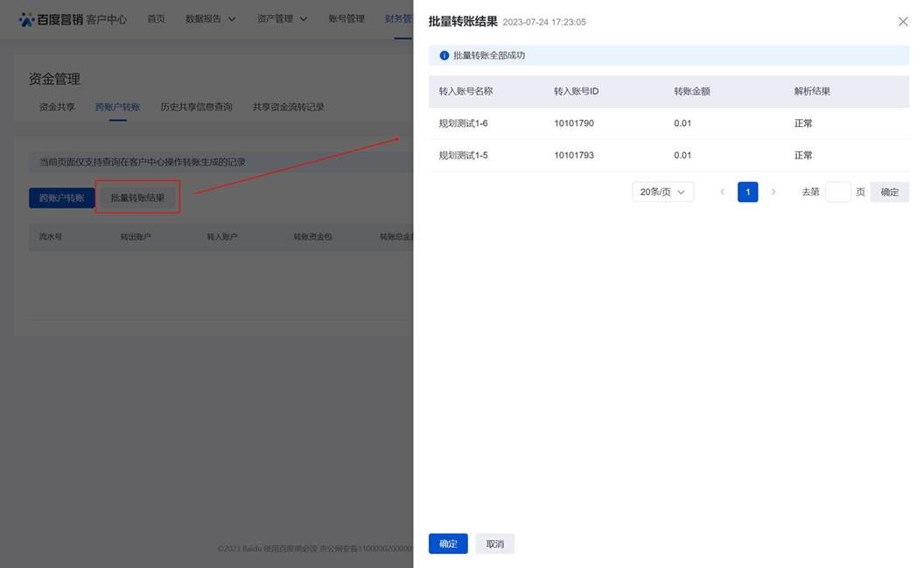Open the 20条/页 page size dropdown

(x=662, y=192)
